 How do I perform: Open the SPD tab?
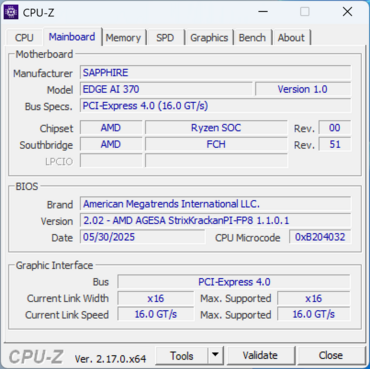pos(165,38)
